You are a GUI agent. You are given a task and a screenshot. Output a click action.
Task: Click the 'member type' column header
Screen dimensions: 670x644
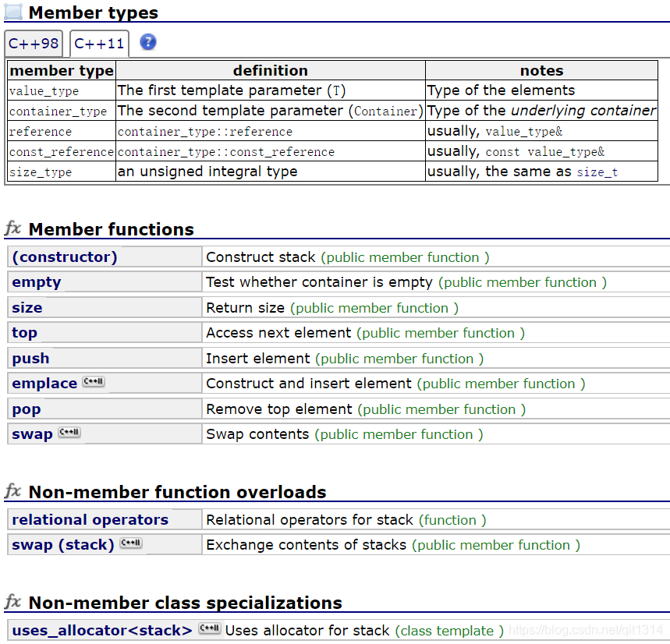click(x=62, y=70)
